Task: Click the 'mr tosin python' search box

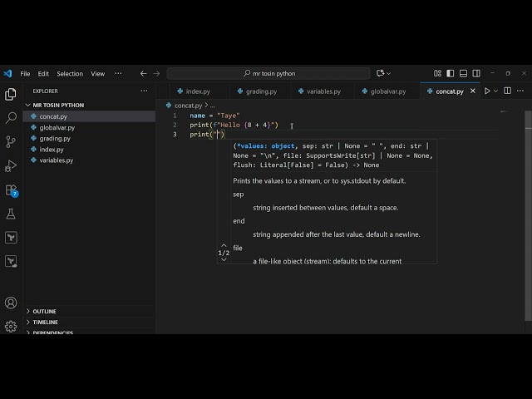Action: pos(268,73)
